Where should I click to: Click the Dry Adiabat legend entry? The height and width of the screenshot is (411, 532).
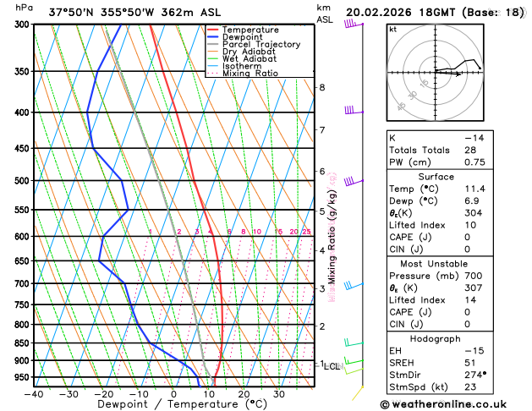tap(241, 52)
